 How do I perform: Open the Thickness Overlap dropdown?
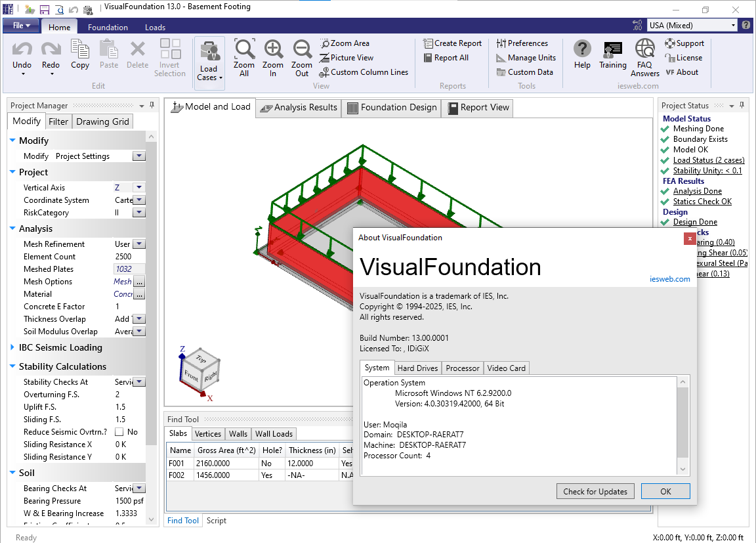pyautogui.click(x=139, y=319)
